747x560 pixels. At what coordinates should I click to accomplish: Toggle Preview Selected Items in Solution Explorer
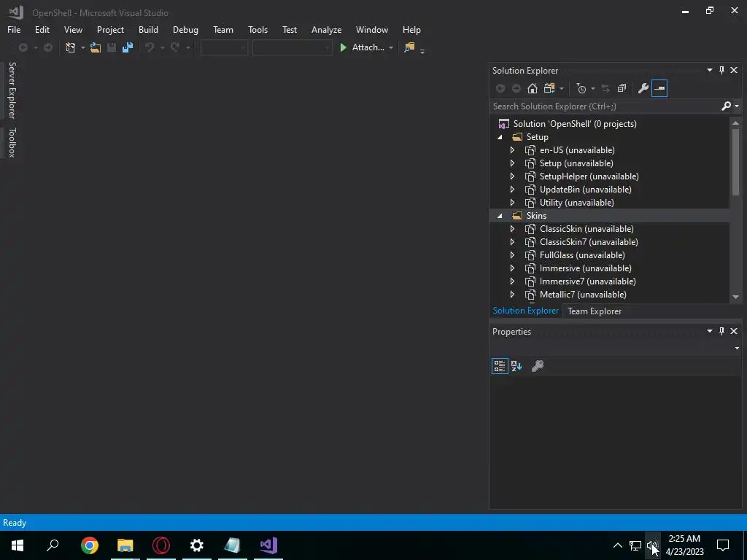659,88
